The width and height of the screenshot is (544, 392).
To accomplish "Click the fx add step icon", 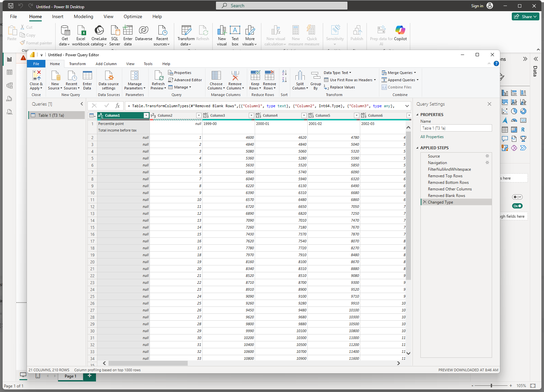I will [x=117, y=106].
